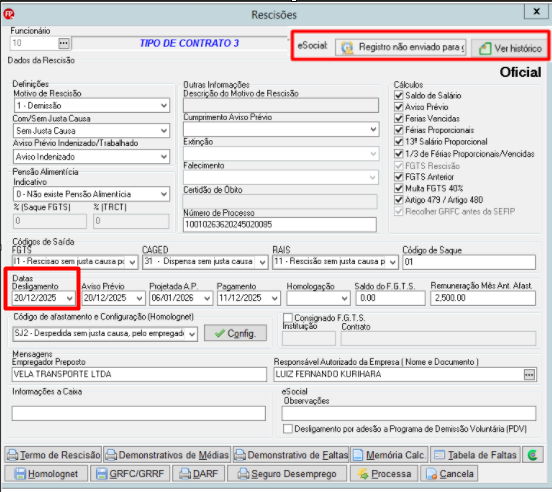Click Cancela button
This screenshot has width=552, height=492.
449,474
